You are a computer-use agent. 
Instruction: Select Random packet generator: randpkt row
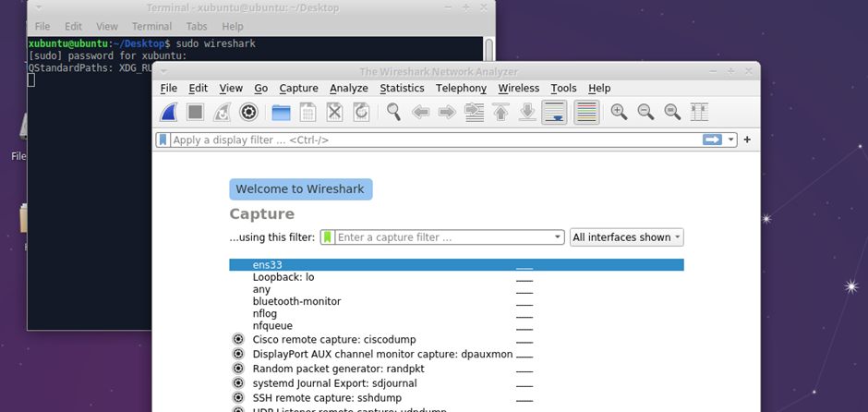pos(456,369)
